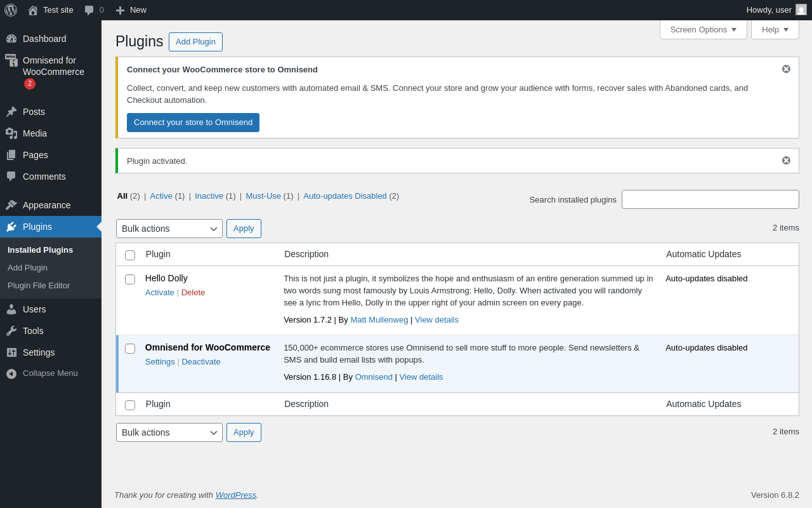
Task: Dismiss the Omnisend connect notice
Action: click(786, 69)
